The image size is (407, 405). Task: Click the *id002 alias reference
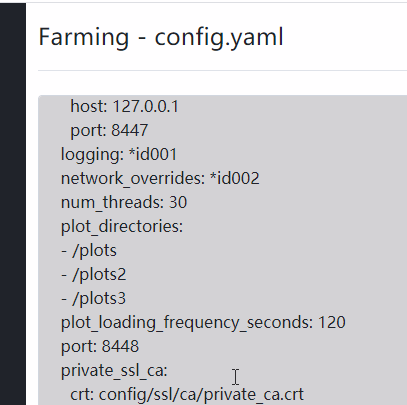point(235,178)
